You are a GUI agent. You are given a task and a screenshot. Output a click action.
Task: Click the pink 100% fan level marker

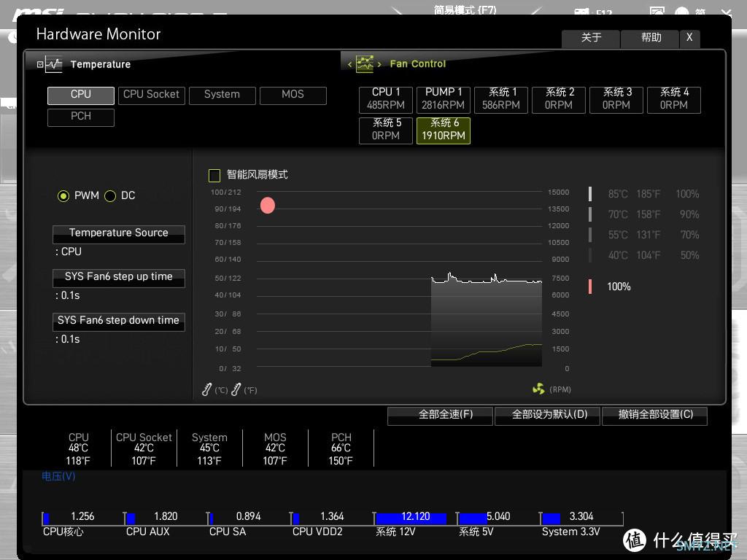pyautogui.click(x=590, y=287)
